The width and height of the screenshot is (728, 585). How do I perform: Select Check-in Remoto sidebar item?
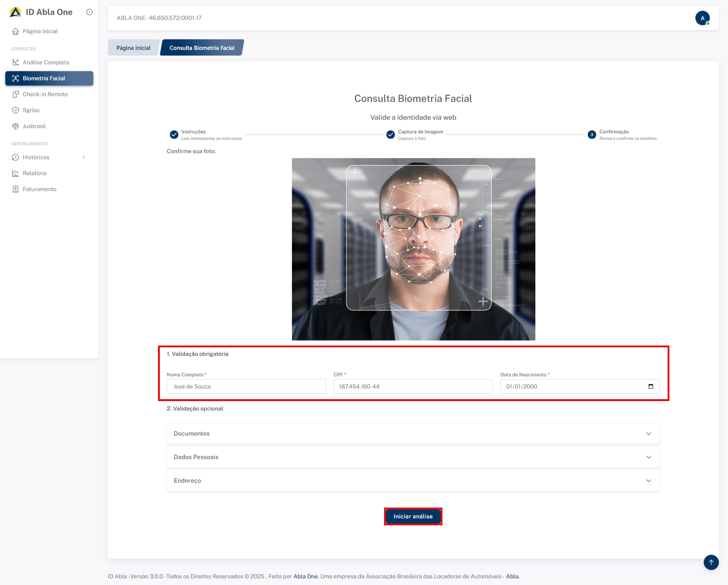[x=45, y=94]
